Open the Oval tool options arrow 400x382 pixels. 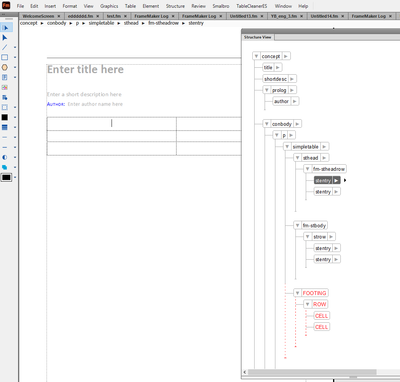(x=15, y=67)
